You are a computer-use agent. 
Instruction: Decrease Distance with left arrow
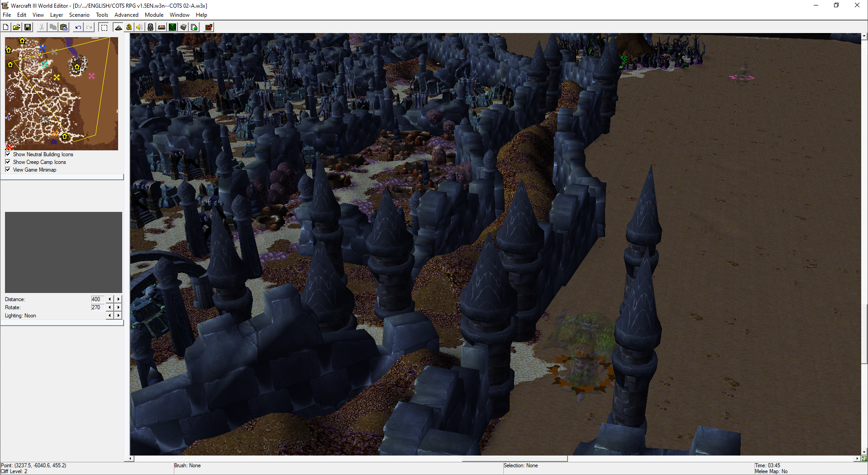[x=110, y=299]
